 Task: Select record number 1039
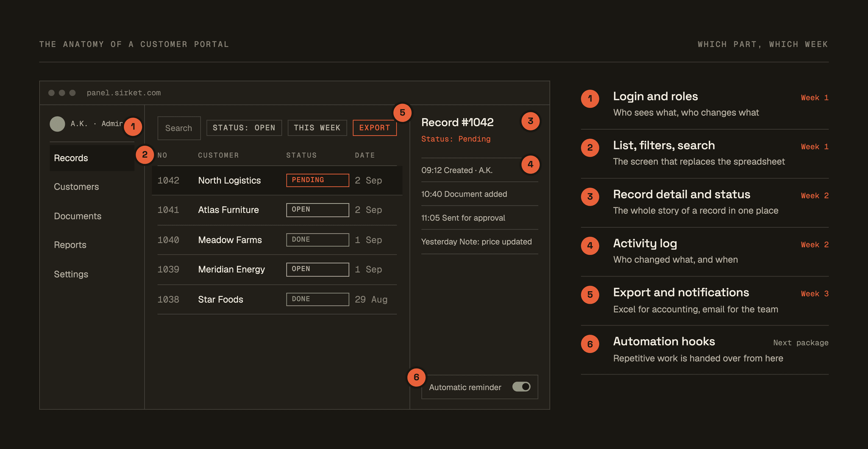tap(168, 269)
